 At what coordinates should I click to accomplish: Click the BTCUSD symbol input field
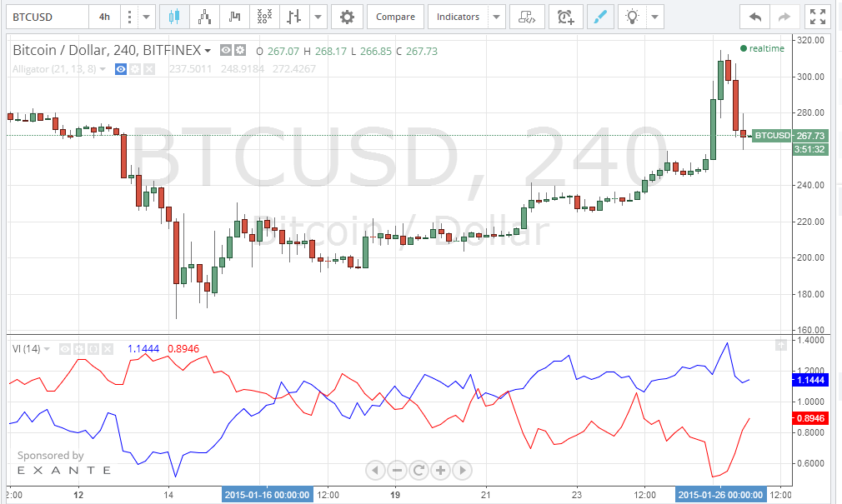pos(48,17)
